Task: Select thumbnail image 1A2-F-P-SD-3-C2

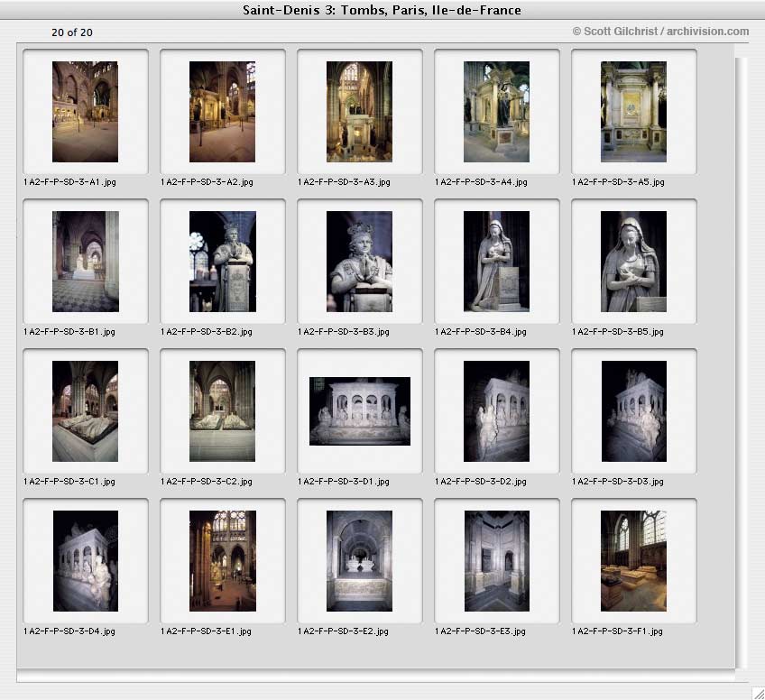Action: (x=223, y=411)
